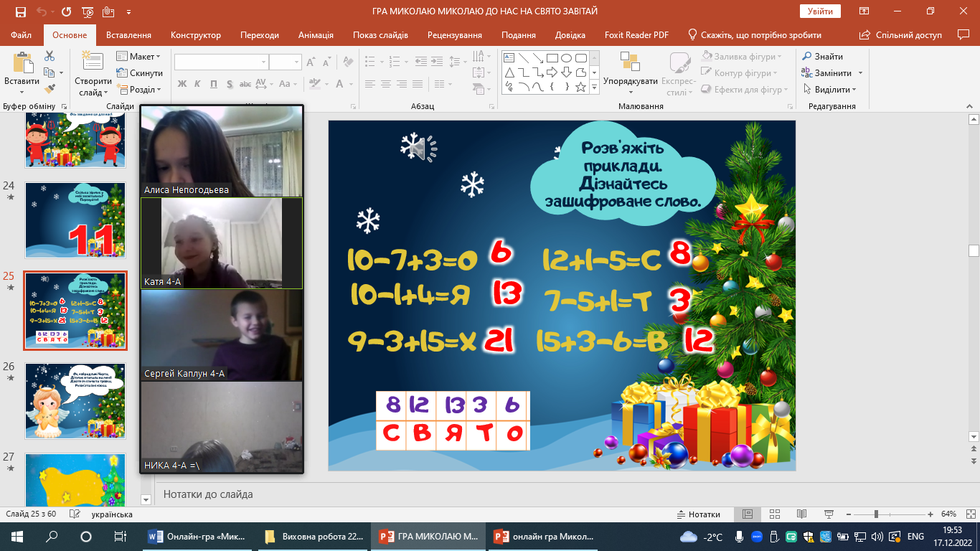Toggle Normal view button in status bar
This screenshot has height=551, width=980.
point(747,514)
